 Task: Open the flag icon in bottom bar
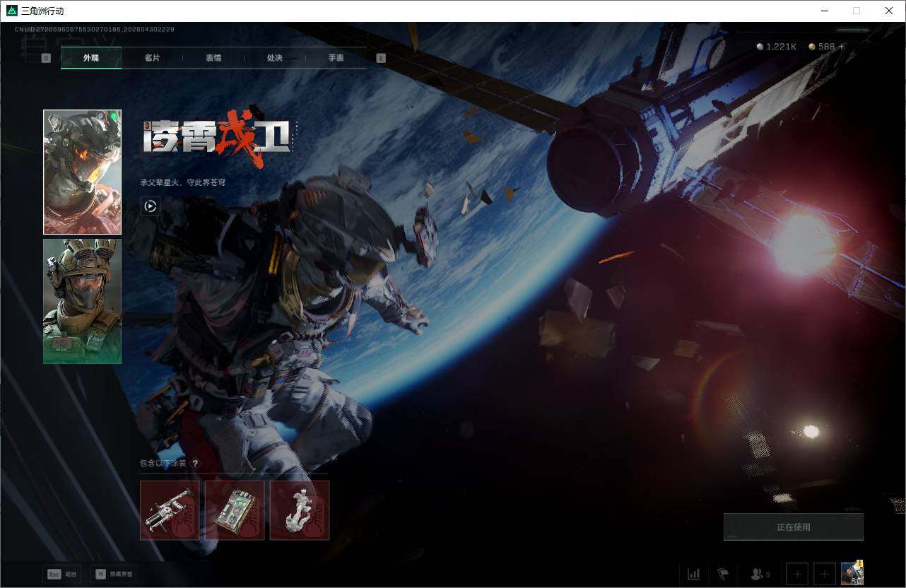723,574
